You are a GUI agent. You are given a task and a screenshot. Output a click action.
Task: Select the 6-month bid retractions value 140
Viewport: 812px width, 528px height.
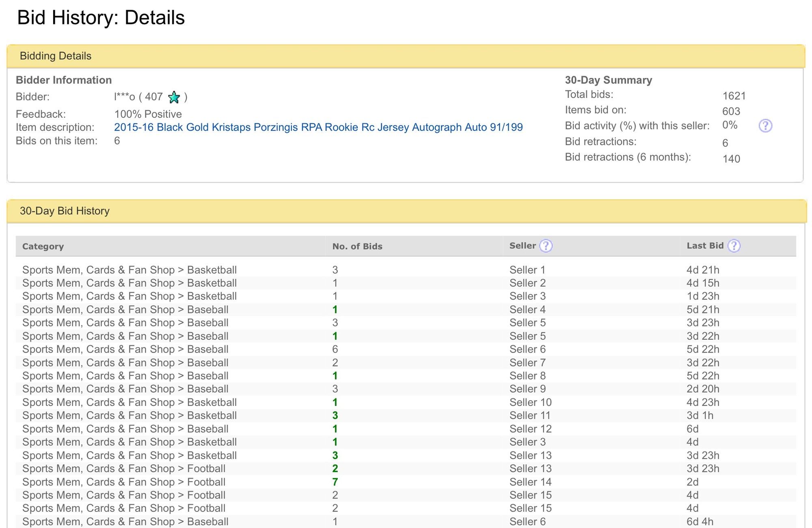(x=731, y=159)
